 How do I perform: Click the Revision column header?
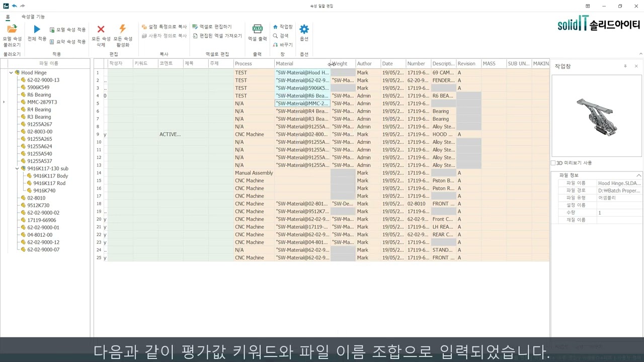469,64
